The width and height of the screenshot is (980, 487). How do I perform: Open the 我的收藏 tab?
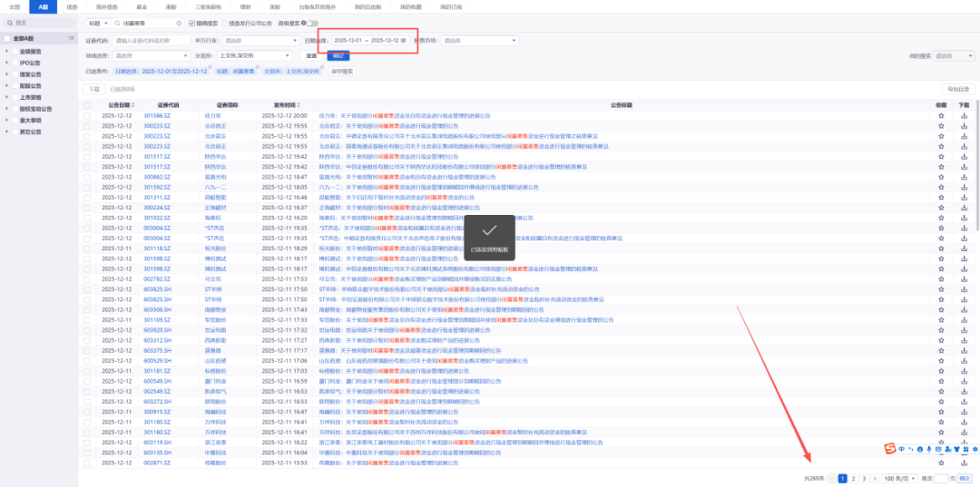click(x=411, y=7)
